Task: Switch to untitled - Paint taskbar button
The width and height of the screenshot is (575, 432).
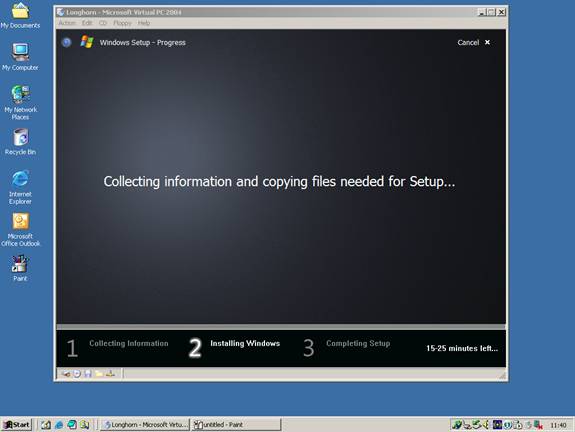Action: point(236,425)
